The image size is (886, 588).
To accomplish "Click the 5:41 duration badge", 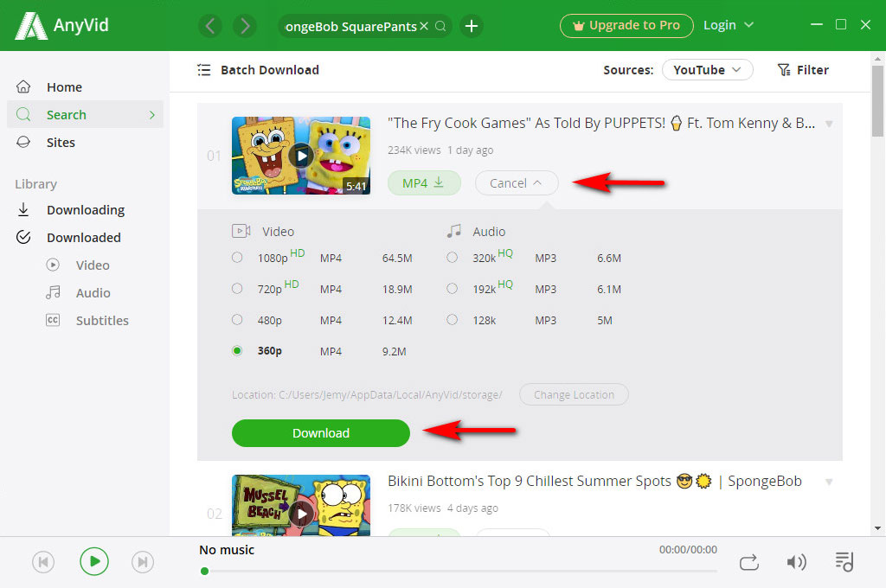I will [356, 186].
